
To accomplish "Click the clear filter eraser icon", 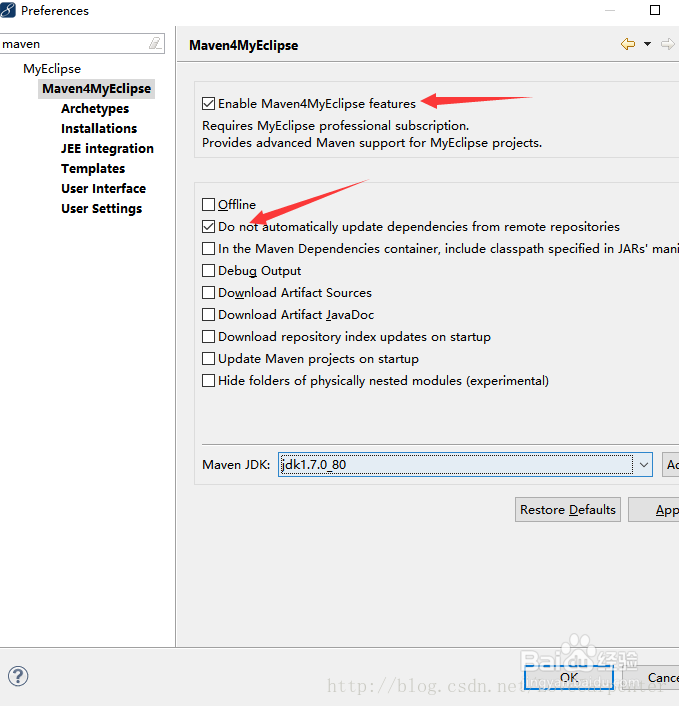I will pos(155,44).
